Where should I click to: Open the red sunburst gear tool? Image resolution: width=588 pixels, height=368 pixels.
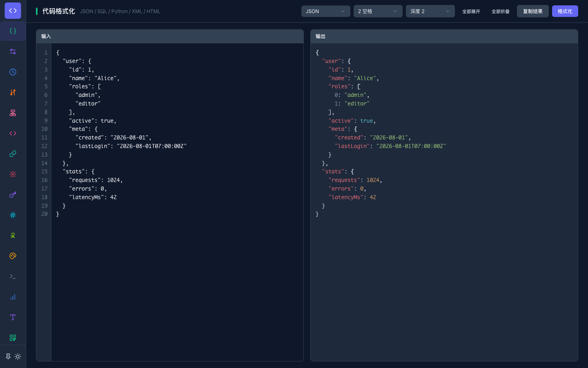[x=13, y=174]
